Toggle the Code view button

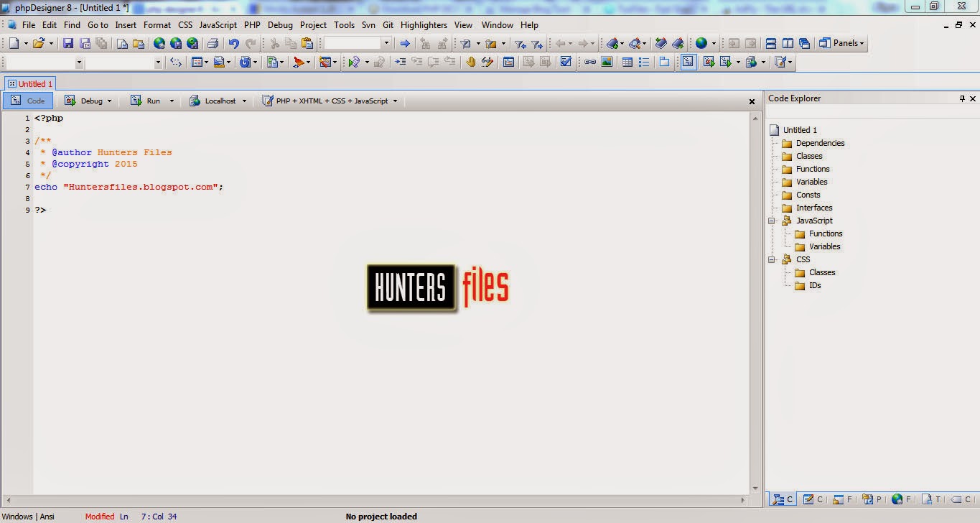(x=28, y=101)
